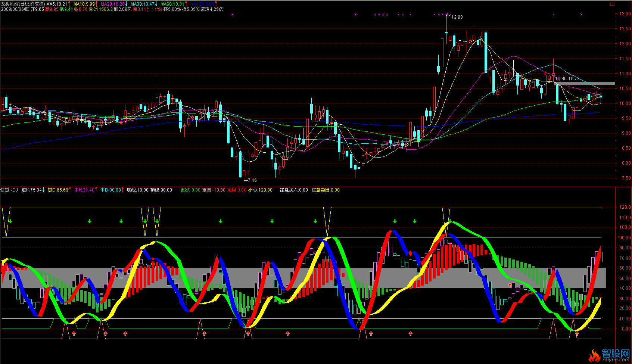Click the 顶线:90.00 parameter
This screenshot has width=632, height=364.
161,190
